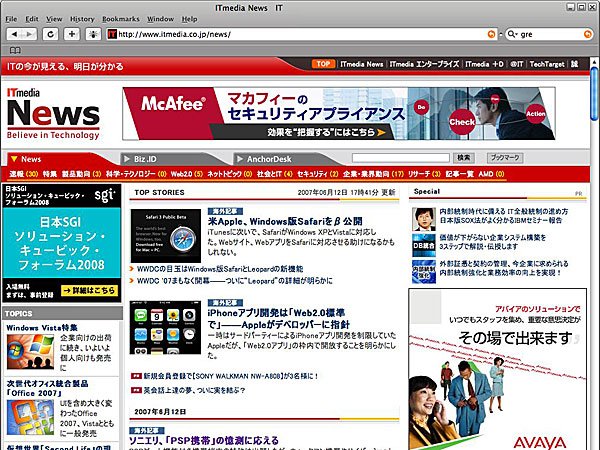The image size is (600, 450).
Task: Open the iPhone home screen thumbnail
Action: pyautogui.click(x=165, y=328)
